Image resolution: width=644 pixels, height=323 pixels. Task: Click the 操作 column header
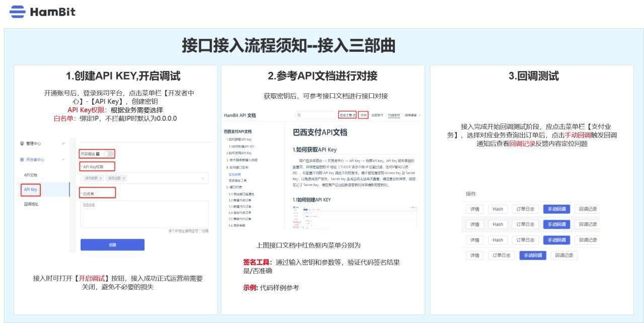471,193
